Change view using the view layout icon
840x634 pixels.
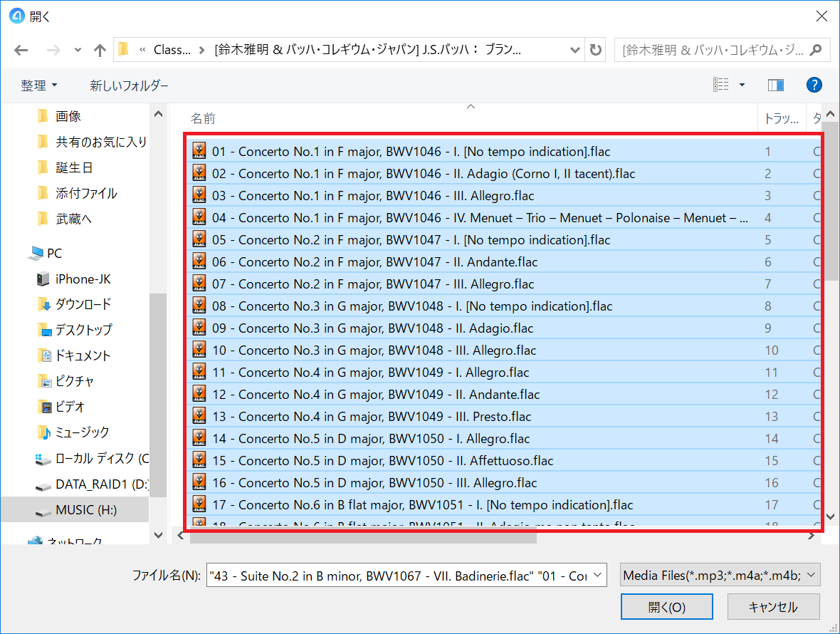(x=720, y=85)
